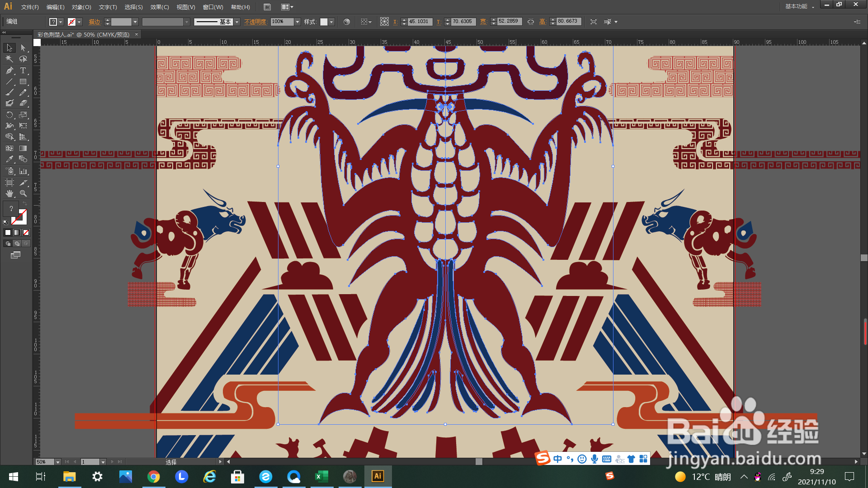The width and height of the screenshot is (868, 488).
Task: Swap fill and stroke colors arrow
Action: point(25,204)
